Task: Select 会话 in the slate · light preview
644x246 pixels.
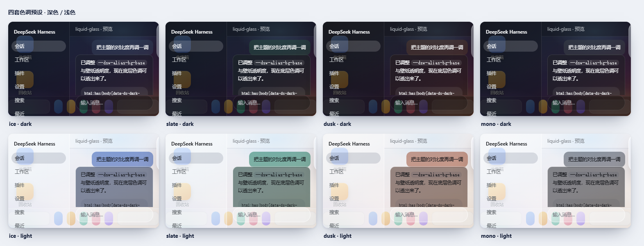Action: [196, 158]
